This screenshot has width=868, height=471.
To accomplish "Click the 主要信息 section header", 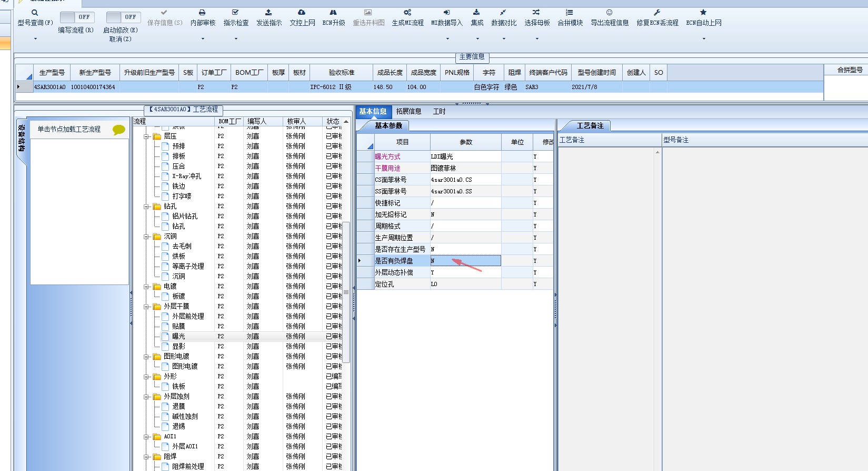I will tap(472, 57).
